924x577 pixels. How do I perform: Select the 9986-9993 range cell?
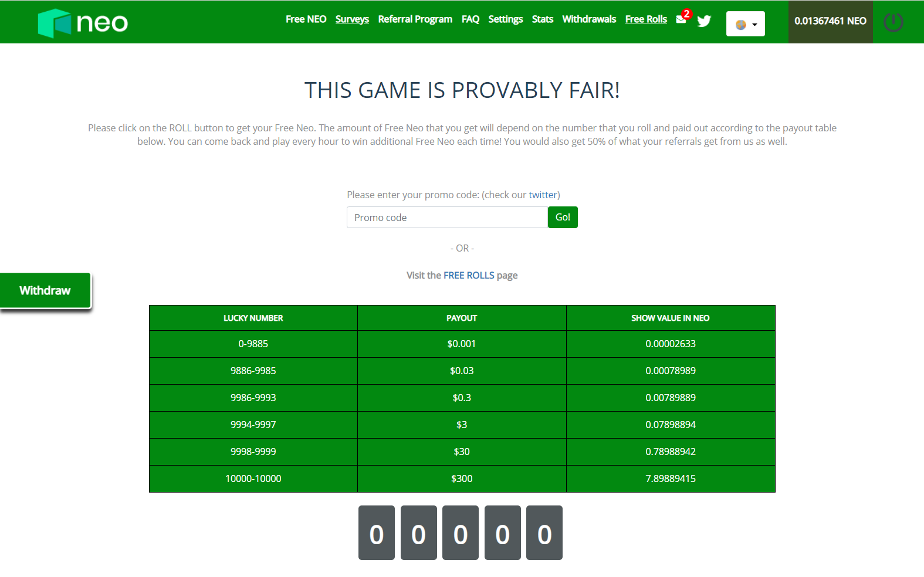(x=253, y=398)
